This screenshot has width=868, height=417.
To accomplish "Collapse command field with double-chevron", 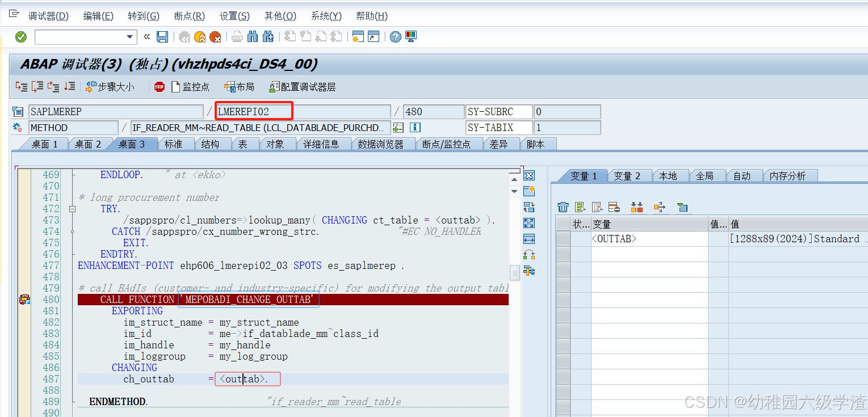I will click(x=146, y=37).
